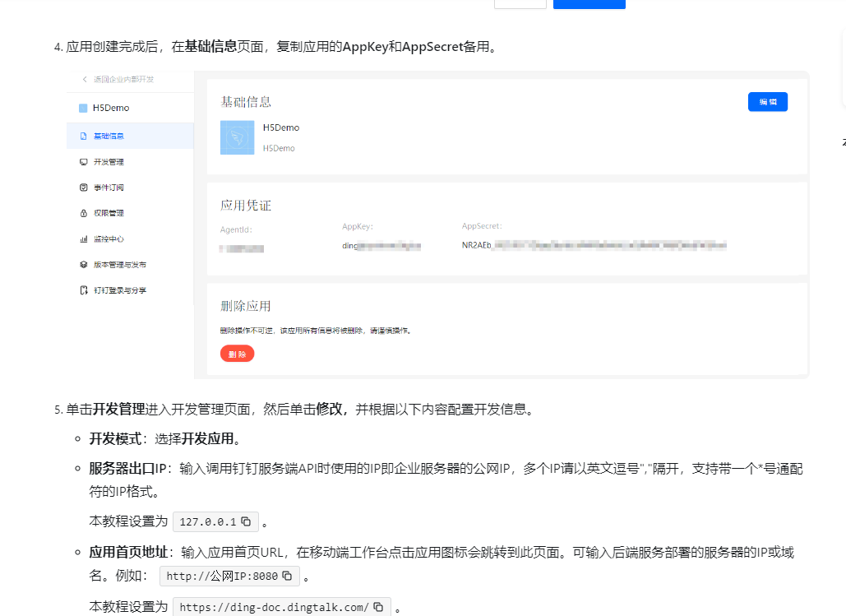Click the AppSecret label
846x616 pixels.
(482, 225)
